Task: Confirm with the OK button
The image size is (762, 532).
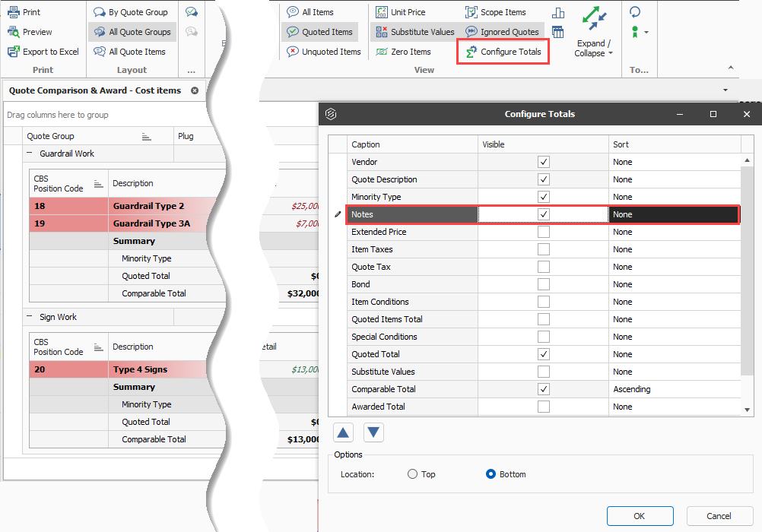Action: [640, 516]
